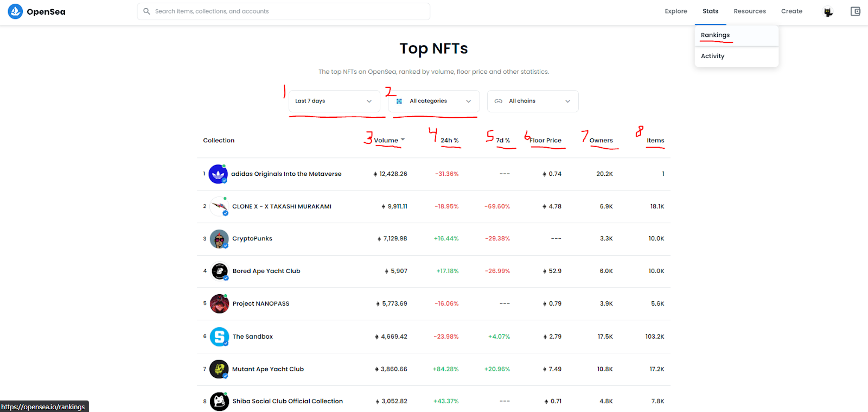Open adidas Originals Into the Metaverse collection

pyautogui.click(x=286, y=174)
